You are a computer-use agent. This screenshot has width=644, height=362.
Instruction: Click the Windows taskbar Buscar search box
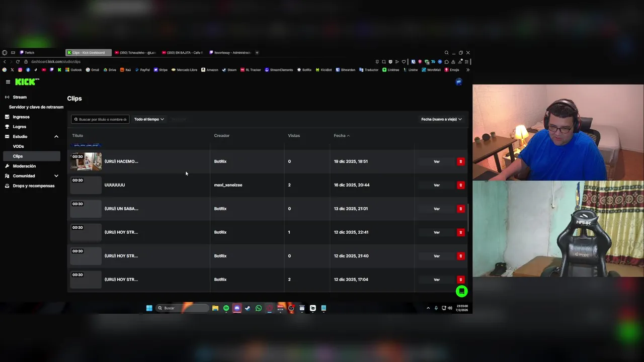click(182, 308)
